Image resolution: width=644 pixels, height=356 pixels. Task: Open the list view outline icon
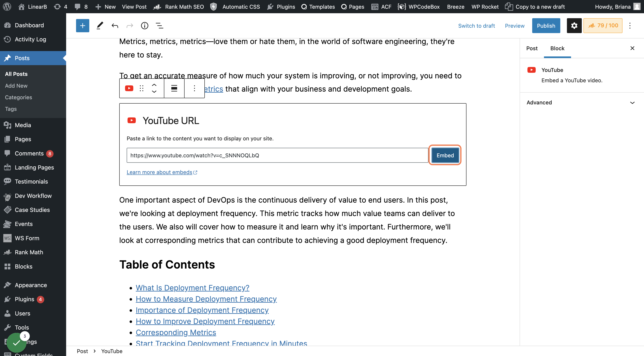coord(160,25)
